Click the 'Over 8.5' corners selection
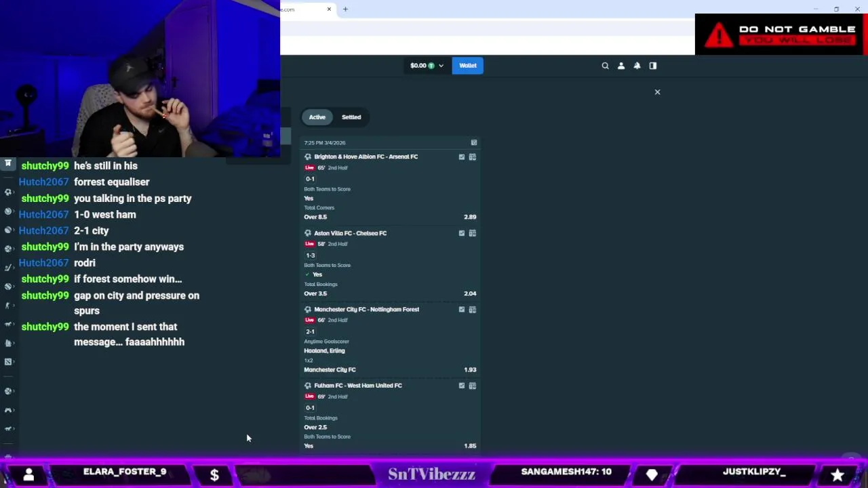Screen dimensions: 868x488 315,217
